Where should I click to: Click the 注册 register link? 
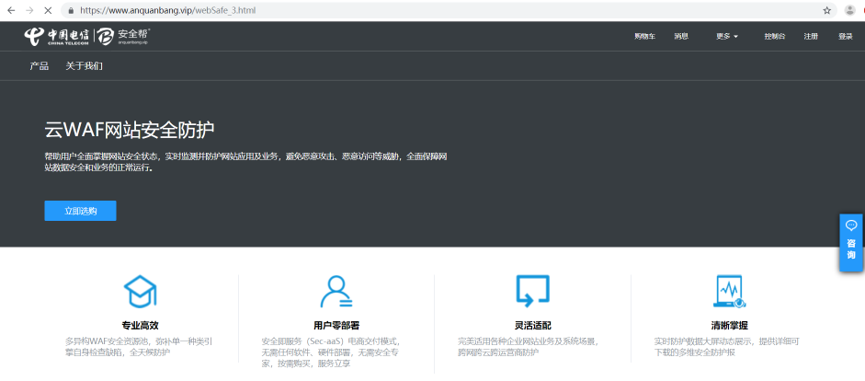pos(810,36)
